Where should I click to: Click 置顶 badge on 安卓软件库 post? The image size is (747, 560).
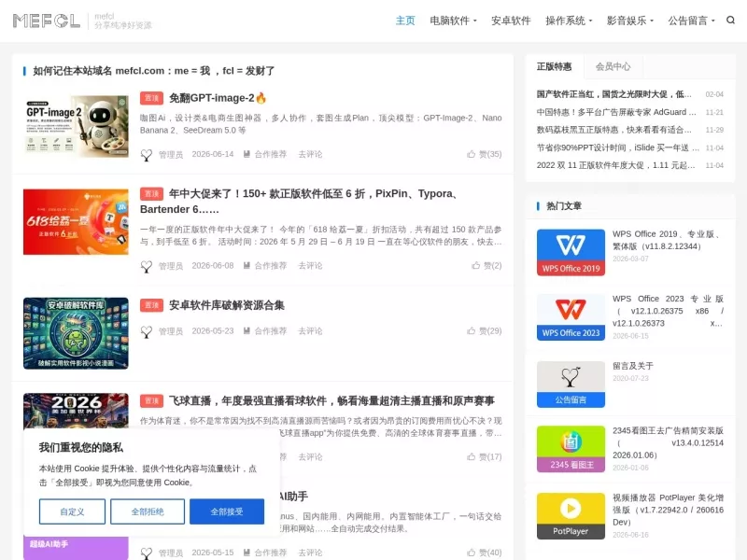(x=151, y=305)
